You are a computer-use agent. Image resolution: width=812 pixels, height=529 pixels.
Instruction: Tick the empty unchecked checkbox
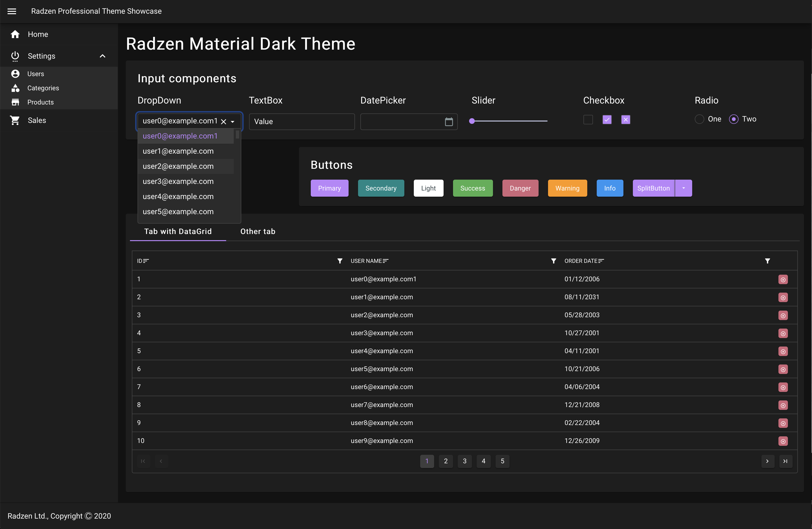[x=588, y=120]
